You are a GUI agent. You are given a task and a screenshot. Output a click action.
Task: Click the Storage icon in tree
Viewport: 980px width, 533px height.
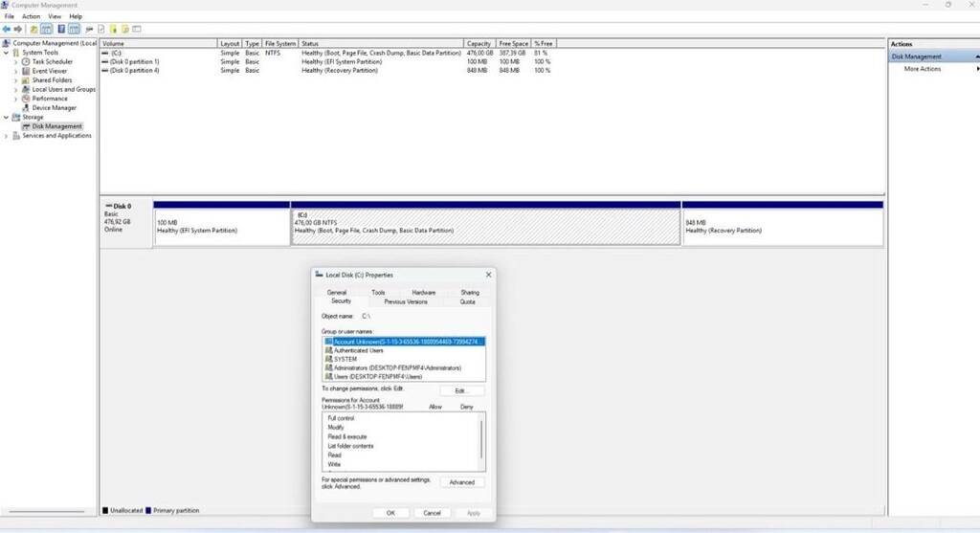pyautogui.click(x=16, y=117)
